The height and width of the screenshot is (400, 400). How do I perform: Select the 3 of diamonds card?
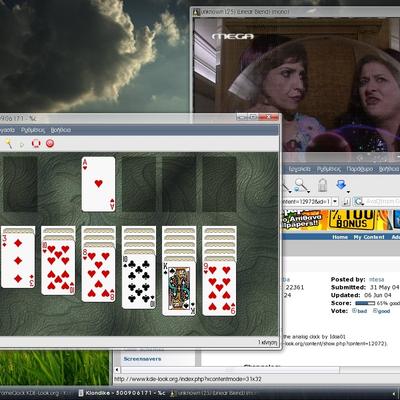18,261
